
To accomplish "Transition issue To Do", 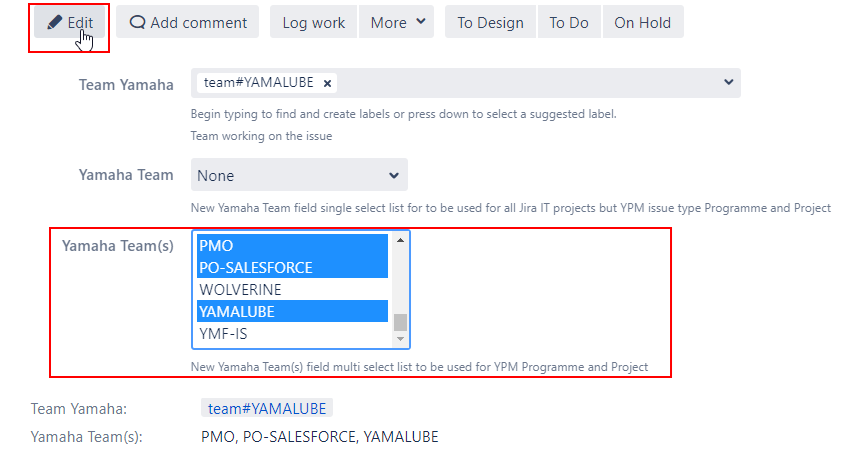I will coord(569,22).
